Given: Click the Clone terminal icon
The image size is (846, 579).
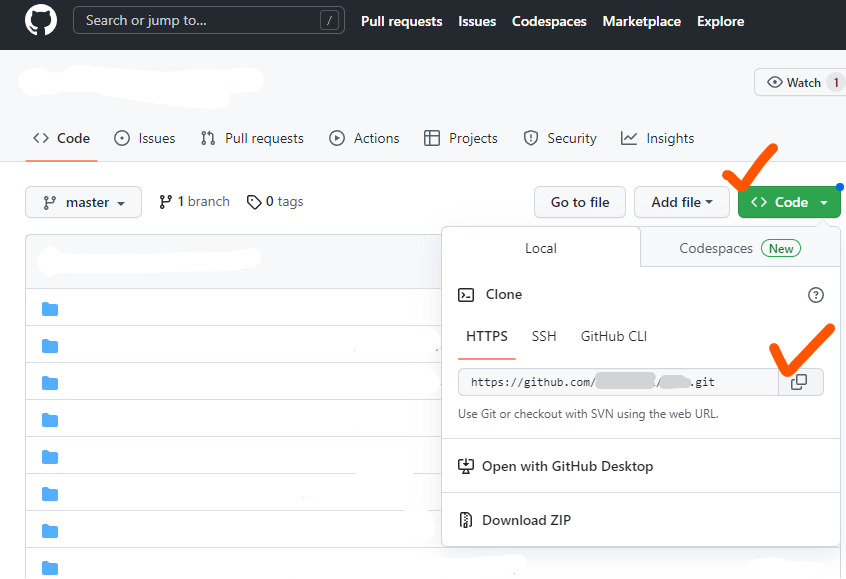Looking at the screenshot, I should [x=466, y=295].
